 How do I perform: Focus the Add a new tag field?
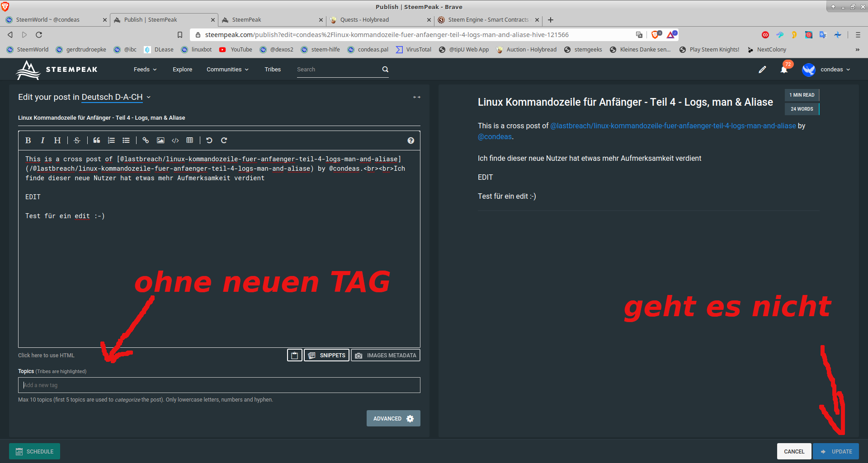[219, 385]
